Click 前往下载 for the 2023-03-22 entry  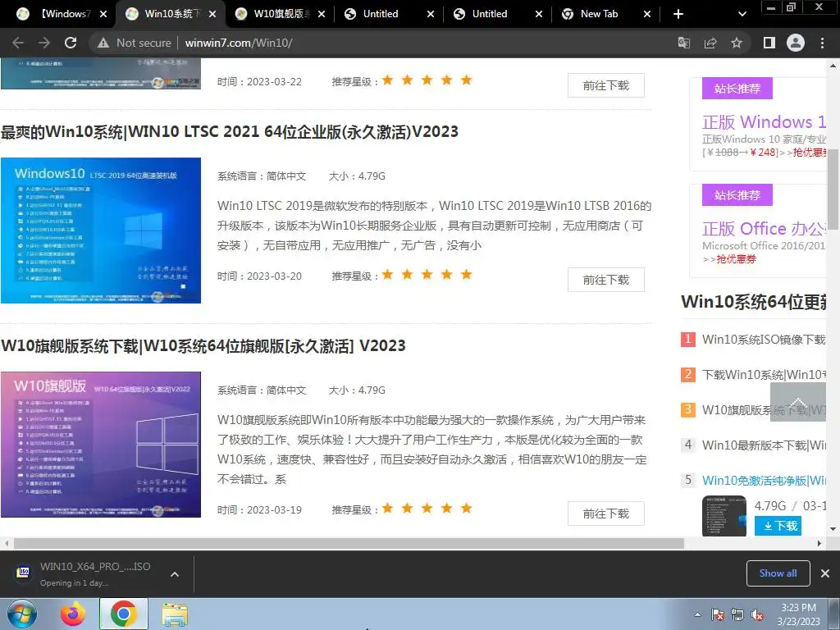[x=606, y=85]
